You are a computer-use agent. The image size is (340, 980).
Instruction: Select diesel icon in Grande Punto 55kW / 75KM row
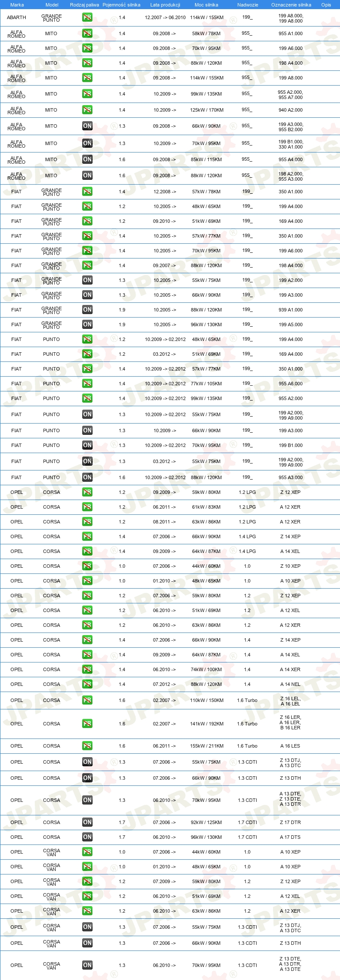tap(87, 280)
